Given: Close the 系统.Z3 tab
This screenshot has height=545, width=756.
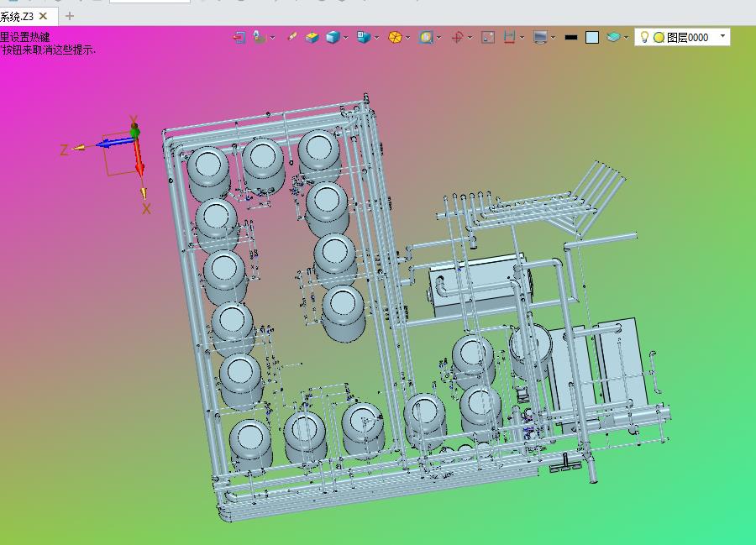Looking at the screenshot, I should 43,16.
